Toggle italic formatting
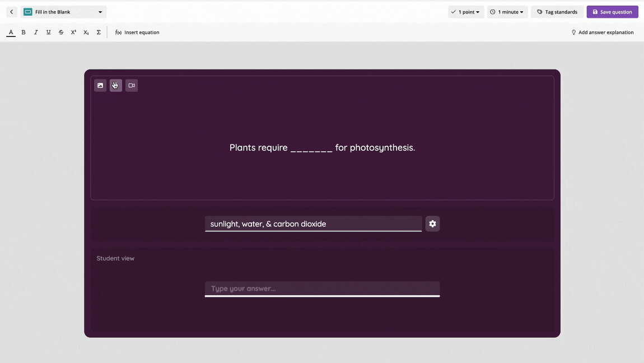644x363 pixels. pos(36,32)
